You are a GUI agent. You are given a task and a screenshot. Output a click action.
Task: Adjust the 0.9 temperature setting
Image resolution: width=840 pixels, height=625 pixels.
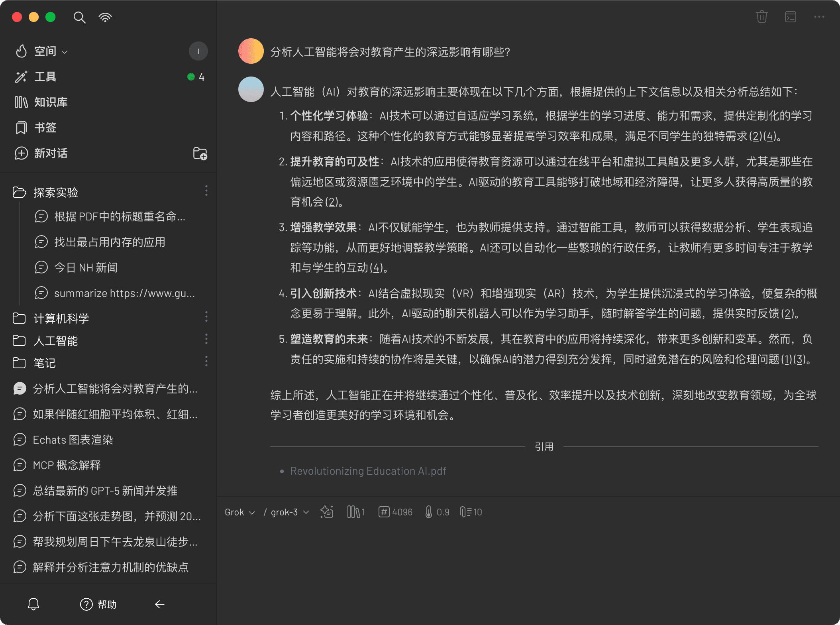pyautogui.click(x=437, y=512)
